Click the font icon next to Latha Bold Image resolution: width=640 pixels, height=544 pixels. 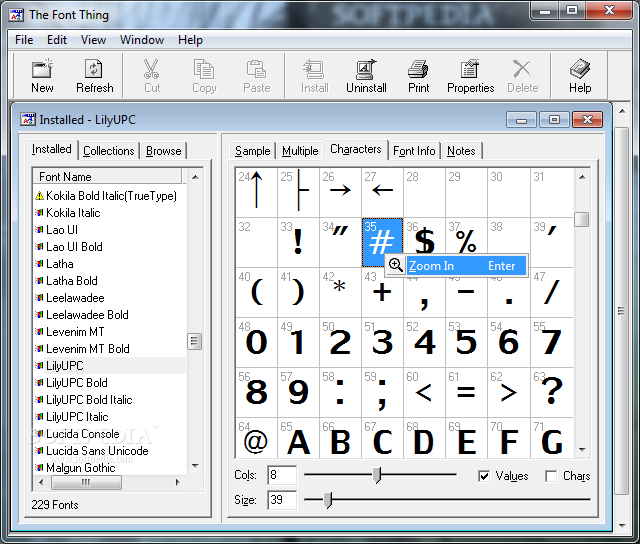click(x=39, y=281)
